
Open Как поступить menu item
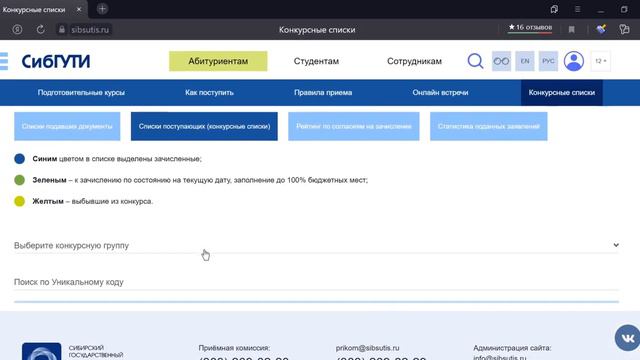pyautogui.click(x=209, y=93)
